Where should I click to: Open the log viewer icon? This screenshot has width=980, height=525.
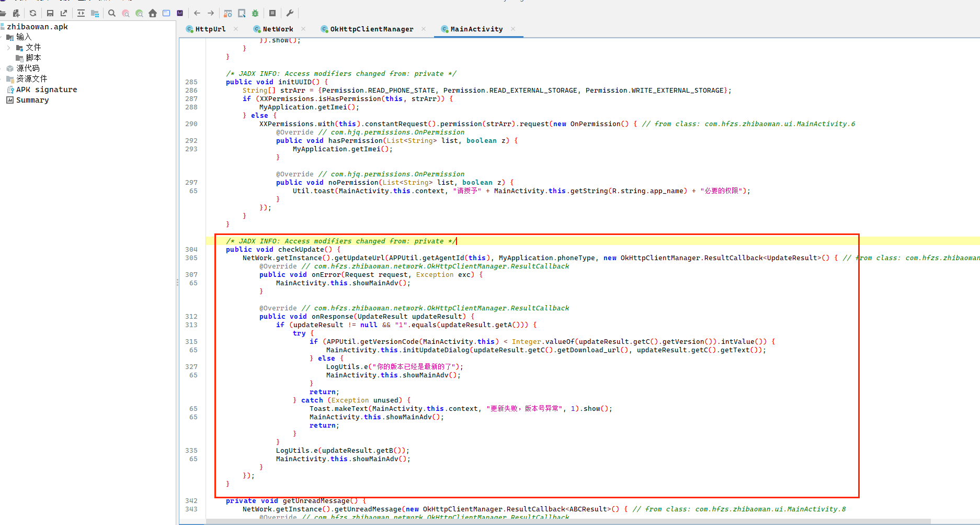(272, 13)
